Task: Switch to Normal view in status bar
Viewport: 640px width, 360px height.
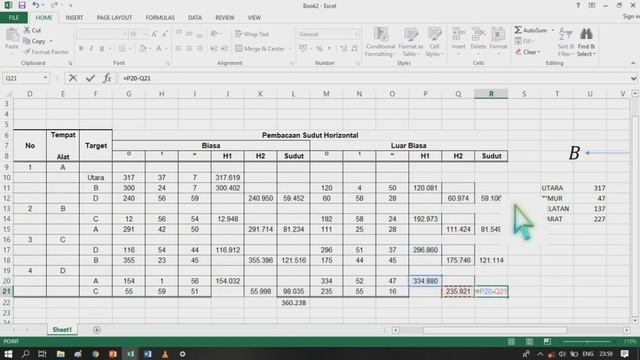Action: point(511,342)
